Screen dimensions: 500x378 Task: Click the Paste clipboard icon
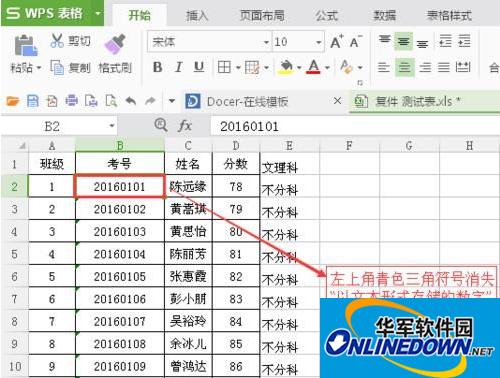(25, 46)
